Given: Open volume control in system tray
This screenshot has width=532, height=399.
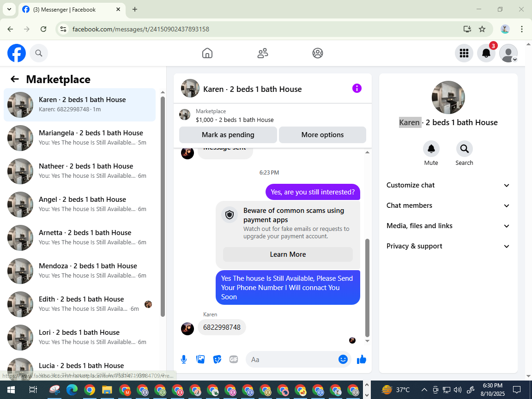Looking at the screenshot, I should tap(457, 390).
